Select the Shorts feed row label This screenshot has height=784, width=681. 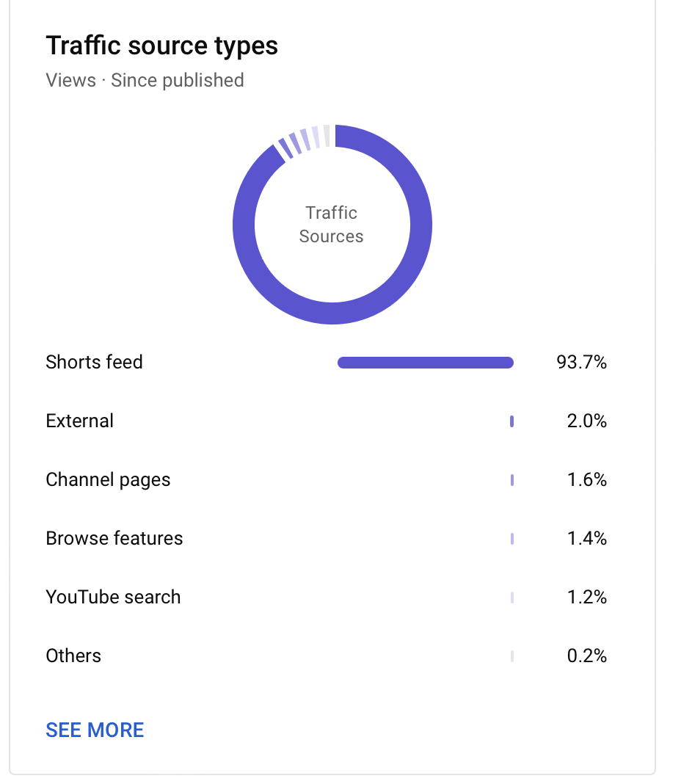click(94, 362)
